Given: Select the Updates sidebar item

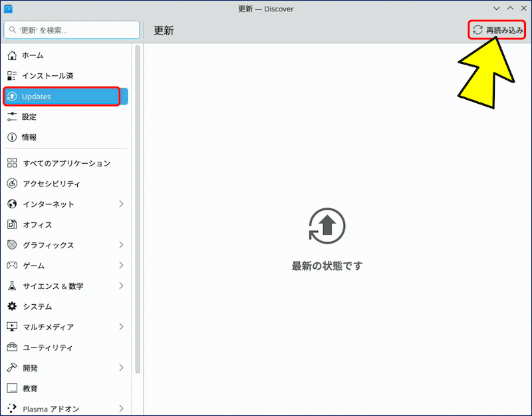Looking at the screenshot, I should 61,97.
